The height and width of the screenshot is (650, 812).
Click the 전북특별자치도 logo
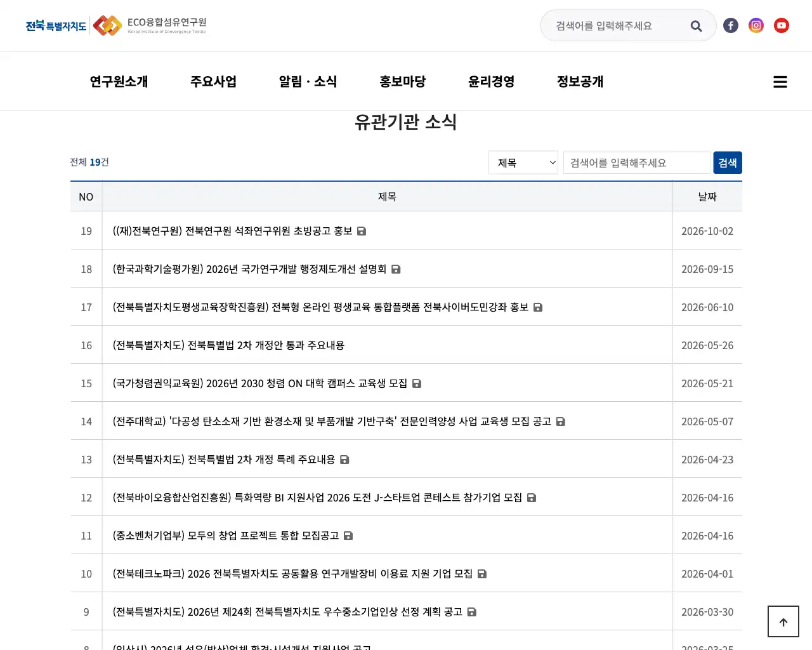click(x=56, y=25)
